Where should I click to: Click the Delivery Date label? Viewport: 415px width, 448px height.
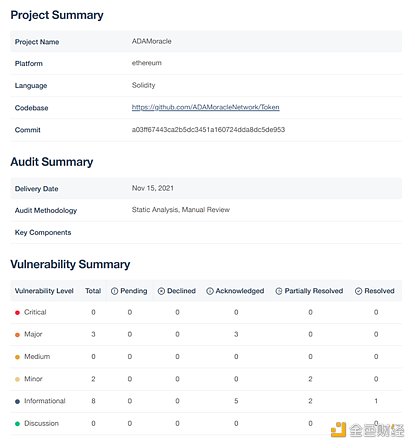coord(37,189)
